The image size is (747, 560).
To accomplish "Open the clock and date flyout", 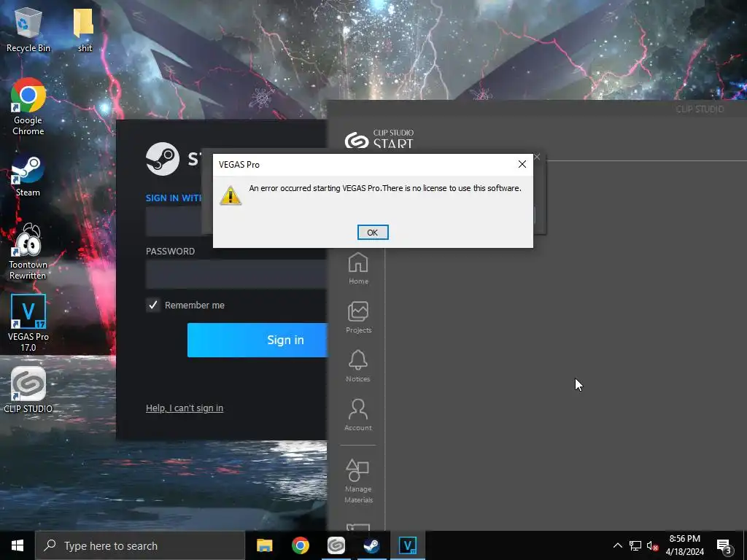I will 684,545.
